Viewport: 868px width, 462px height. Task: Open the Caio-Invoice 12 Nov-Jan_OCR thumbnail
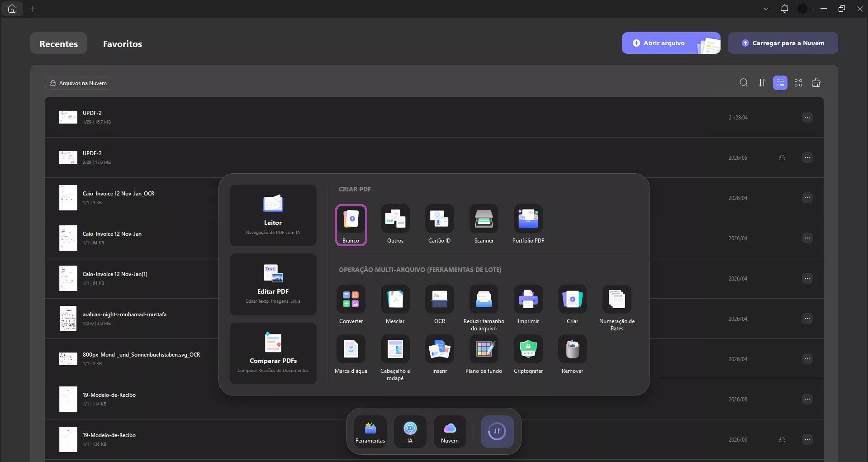(x=68, y=198)
